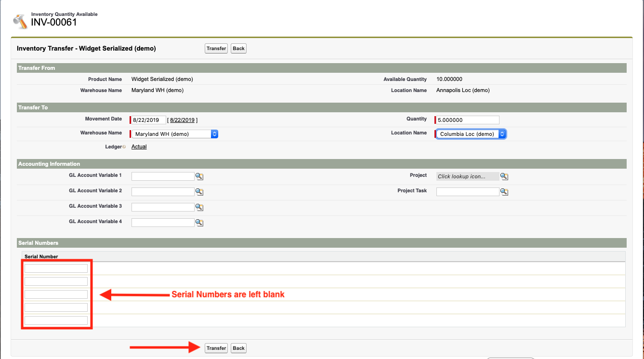
Task: Click the bottom Transfer button
Action: (x=216, y=348)
